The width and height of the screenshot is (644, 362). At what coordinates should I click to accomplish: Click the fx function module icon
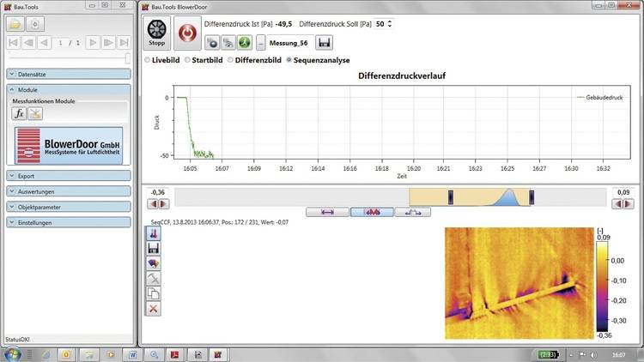click(18, 113)
